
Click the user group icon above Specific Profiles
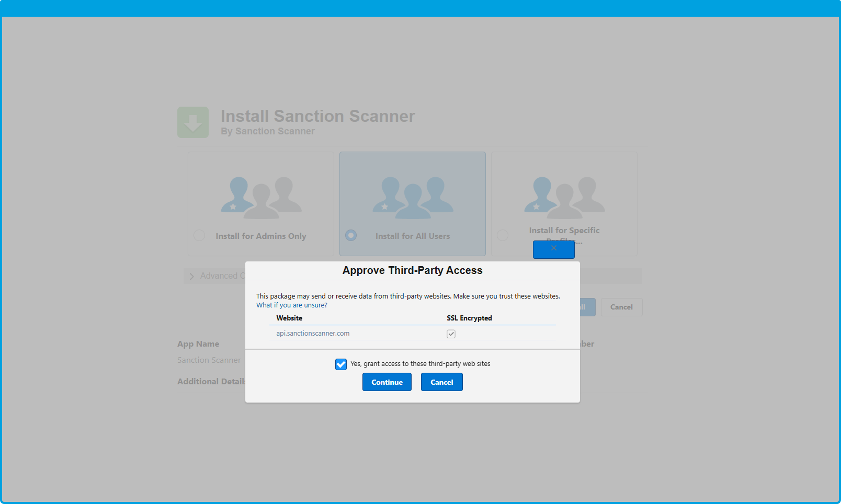click(564, 198)
